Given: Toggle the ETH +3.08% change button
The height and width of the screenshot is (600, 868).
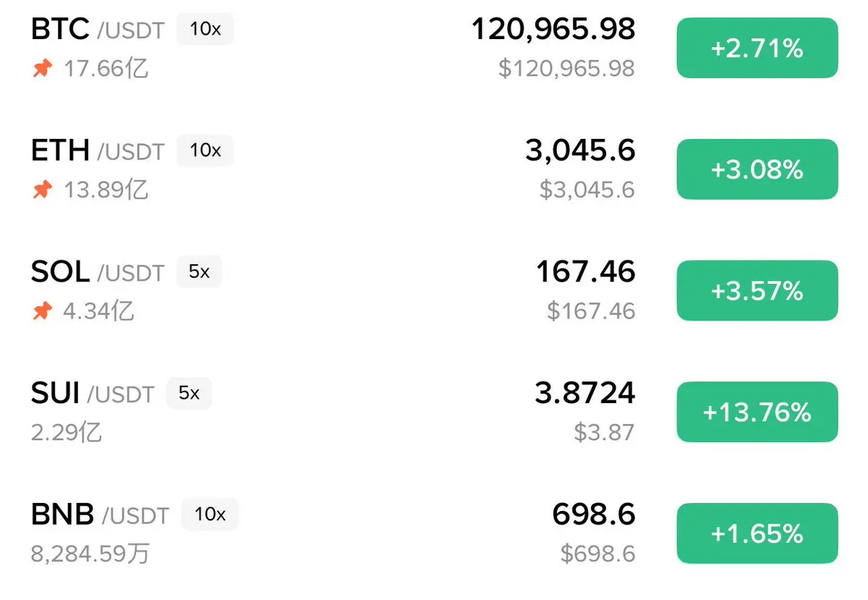Looking at the screenshot, I should click(x=757, y=169).
